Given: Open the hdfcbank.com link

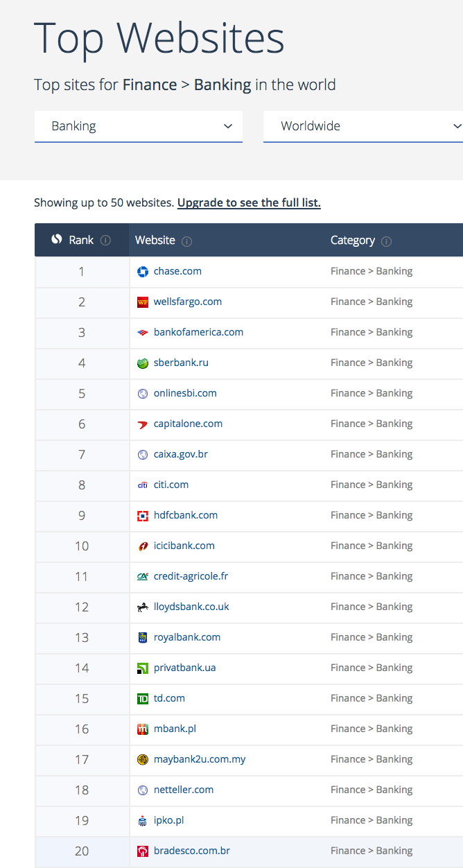Looking at the screenshot, I should click(x=186, y=515).
